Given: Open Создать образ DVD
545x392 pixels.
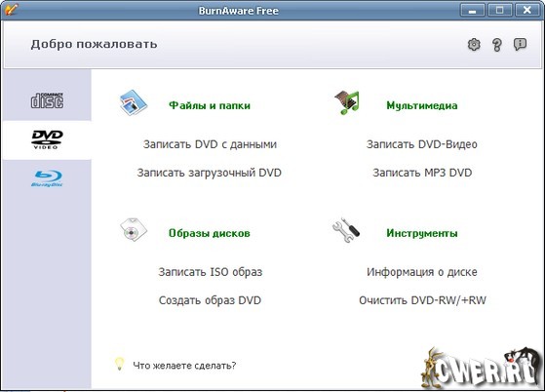Looking at the screenshot, I should [x=210, y=300].
